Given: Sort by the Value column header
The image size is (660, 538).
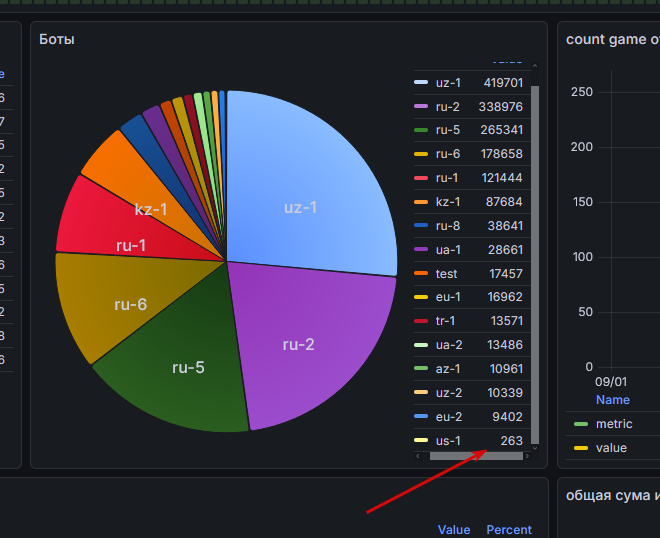Looking at the screenshot, I should [x=454, y=530].
